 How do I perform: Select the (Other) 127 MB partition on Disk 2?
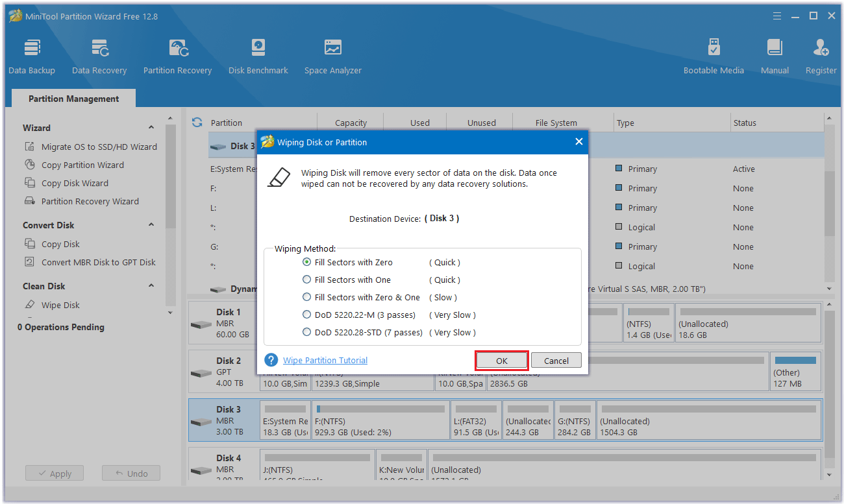pyautogui.click(x=795, y=372)
